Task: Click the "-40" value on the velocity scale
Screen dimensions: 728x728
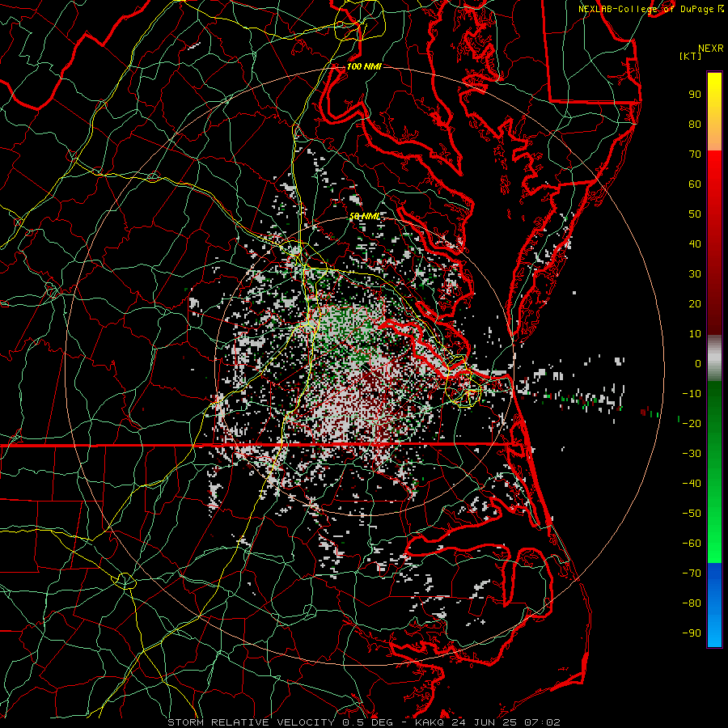Action: point(692,484)
